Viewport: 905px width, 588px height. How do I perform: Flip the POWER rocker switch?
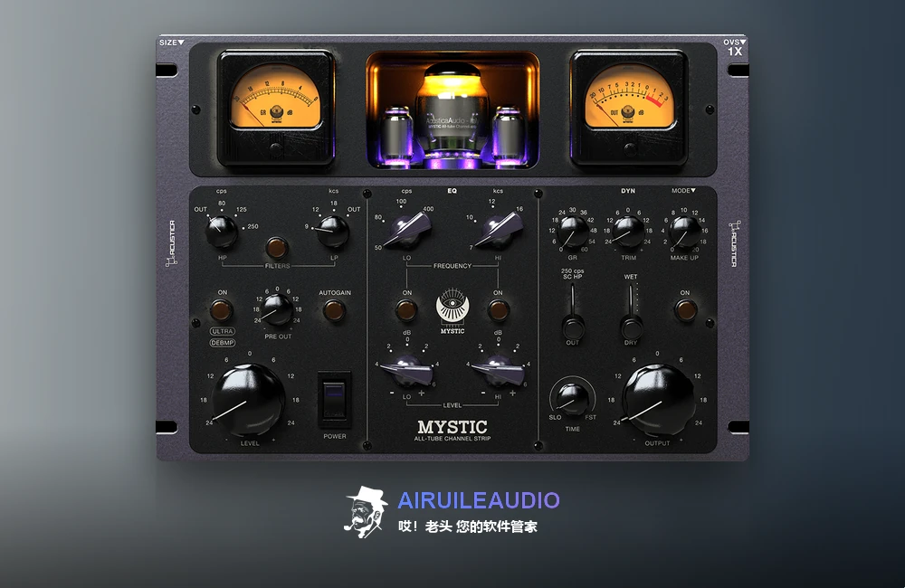click(x=334, y=399)
